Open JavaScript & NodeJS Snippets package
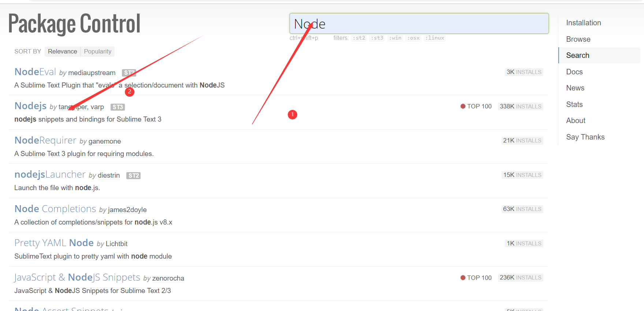Viewport: 644px width, 311px height. pyautogui.click(x=77, y=277)
